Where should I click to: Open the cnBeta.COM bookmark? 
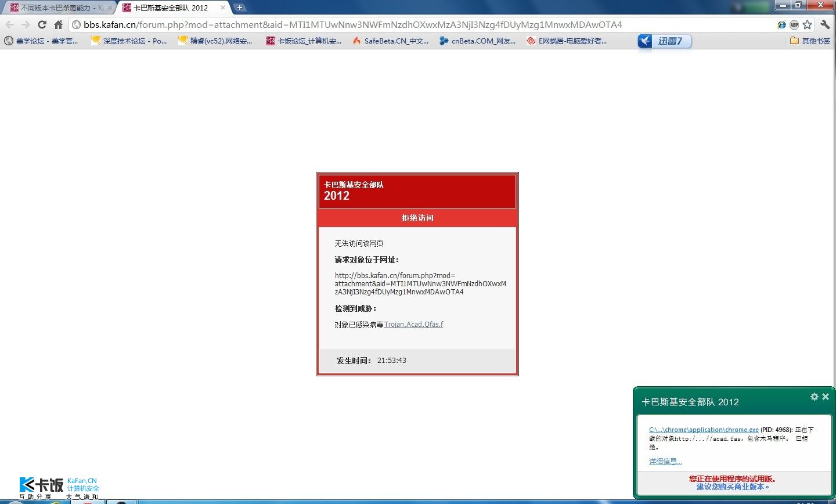pos(477,41)
